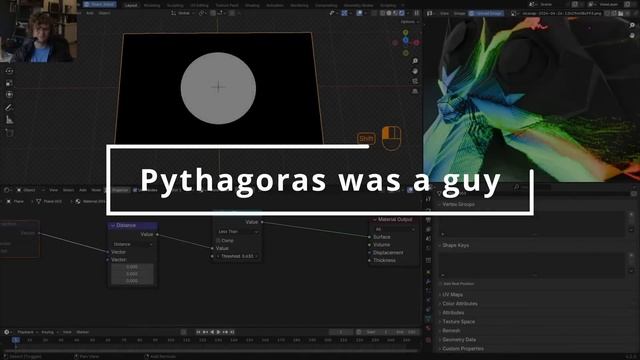The image size is (640, 360).
Task: Open the Output properties tab icon
Action: (428, 220)
